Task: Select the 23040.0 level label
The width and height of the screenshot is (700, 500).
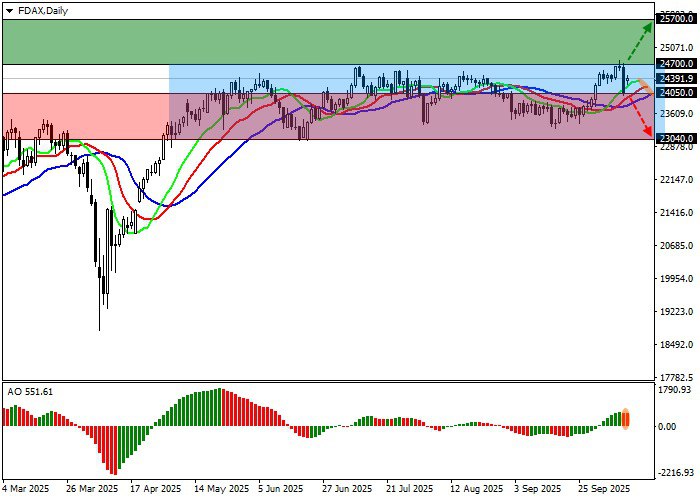Action: [x=677, y=139]
